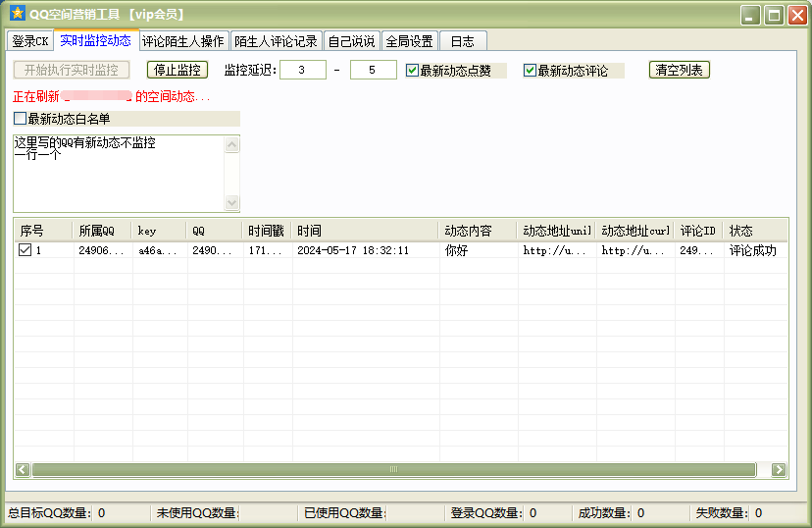Uncheck the 最新动态评论 checkbox
This screenshot has height=528, width=812.
click(530, 70)
